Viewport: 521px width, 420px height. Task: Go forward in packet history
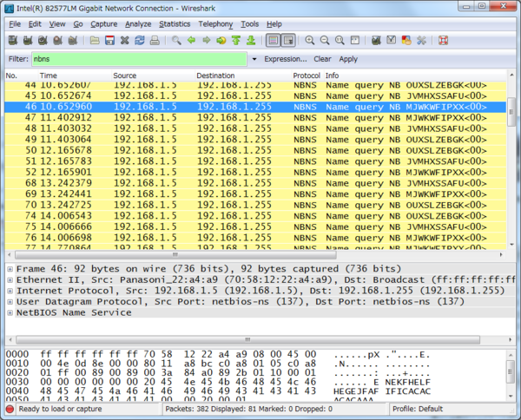click(x=207, y=41)
